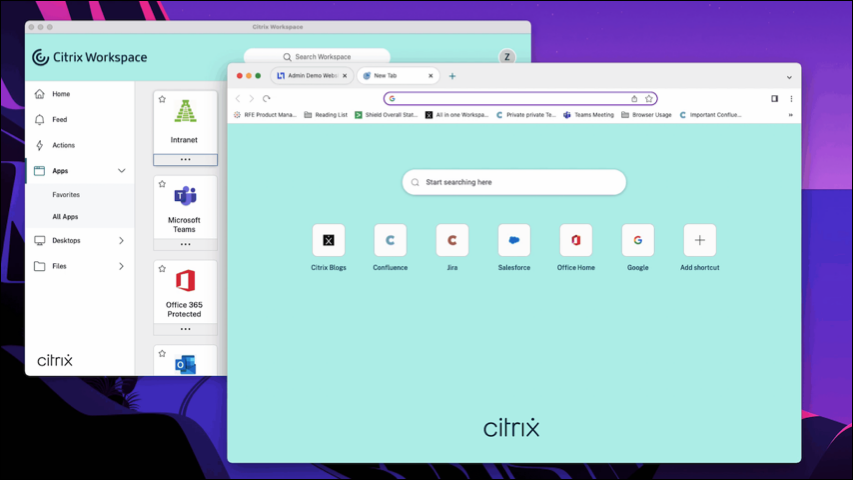
Task: Show hidden bookmarks with the overflow chevron
Action: 790,115
